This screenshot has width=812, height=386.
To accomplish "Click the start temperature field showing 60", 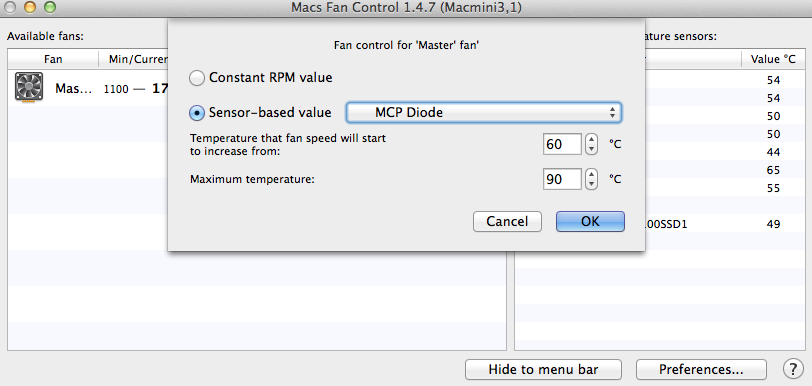I will coord(562,144).
